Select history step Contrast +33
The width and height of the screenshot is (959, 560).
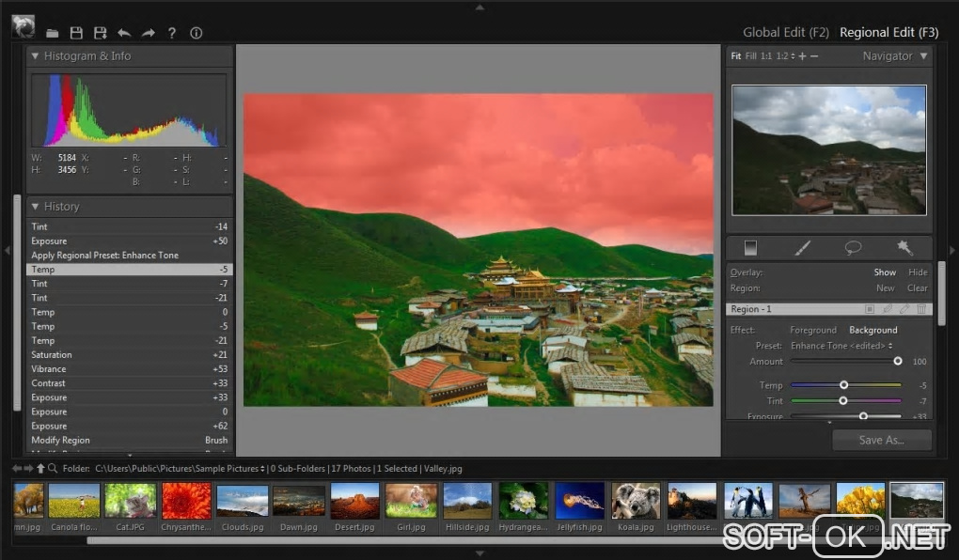coord(130,383)
